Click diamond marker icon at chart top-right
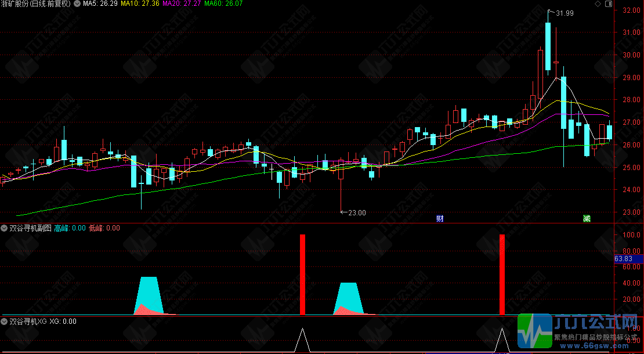 coord(598,3)
